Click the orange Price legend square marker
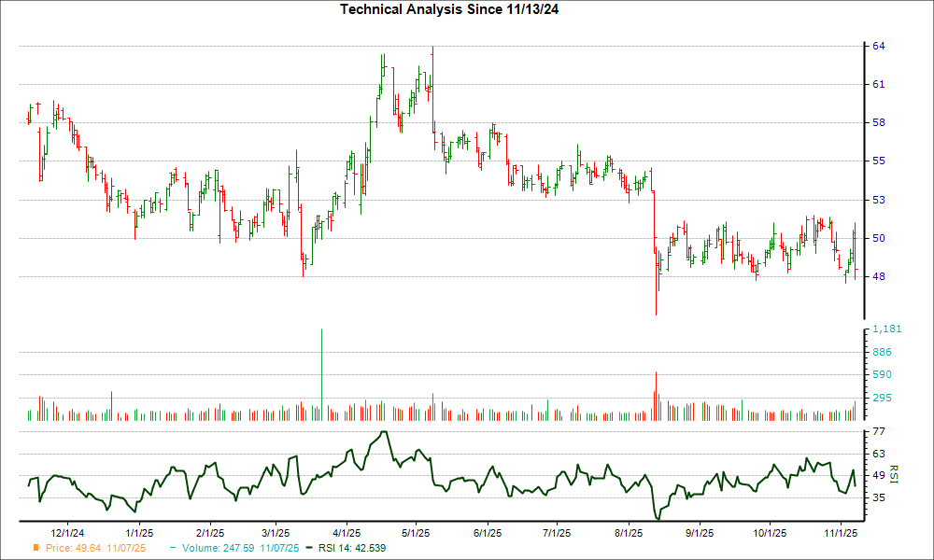Image resolution: width=934 pixels, height=560 pixels. 35,550
